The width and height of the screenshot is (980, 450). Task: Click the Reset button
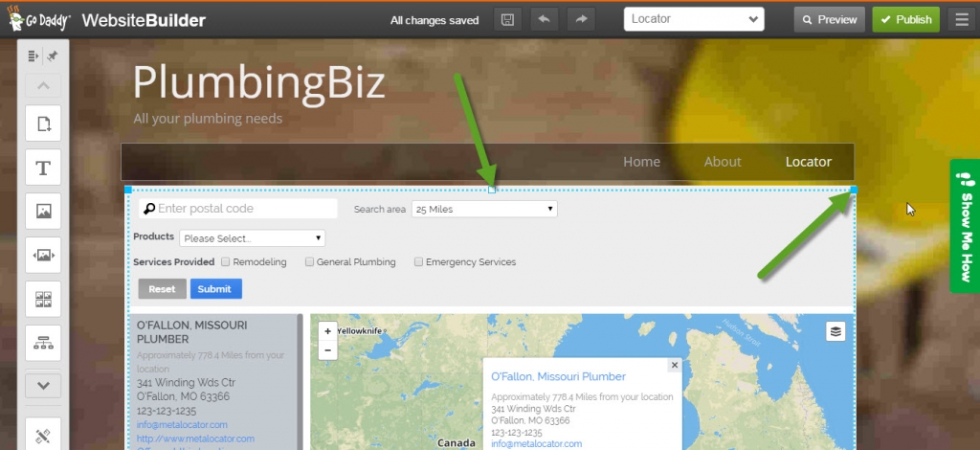pos(162,289)
